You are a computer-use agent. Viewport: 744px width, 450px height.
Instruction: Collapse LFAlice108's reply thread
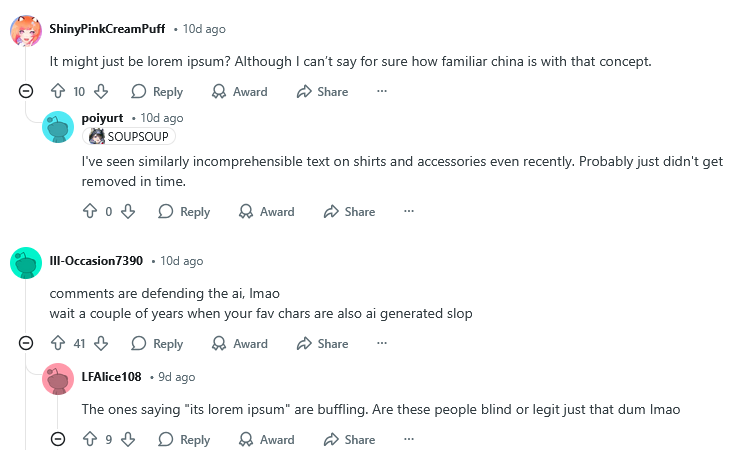(58, 439)
